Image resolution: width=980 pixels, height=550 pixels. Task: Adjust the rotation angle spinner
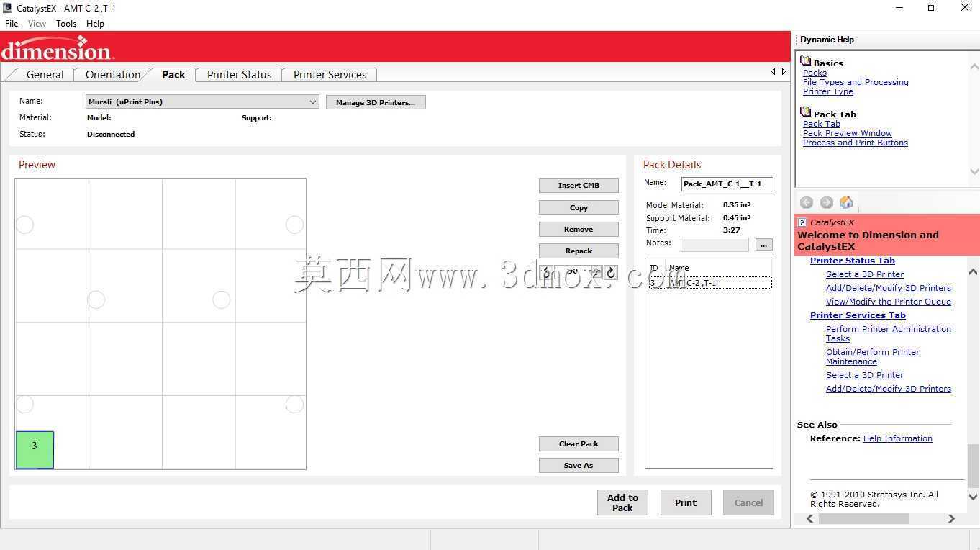click(x=596, y=272)
